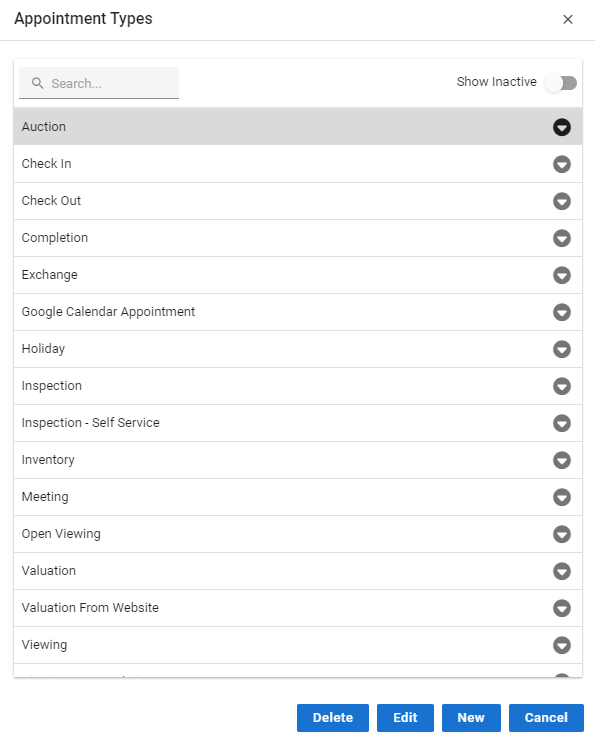Open the Auction row dropdown arrow
The height and width of the screenshot is (739, 595).
pyautogui.click(x=562, y=127)
